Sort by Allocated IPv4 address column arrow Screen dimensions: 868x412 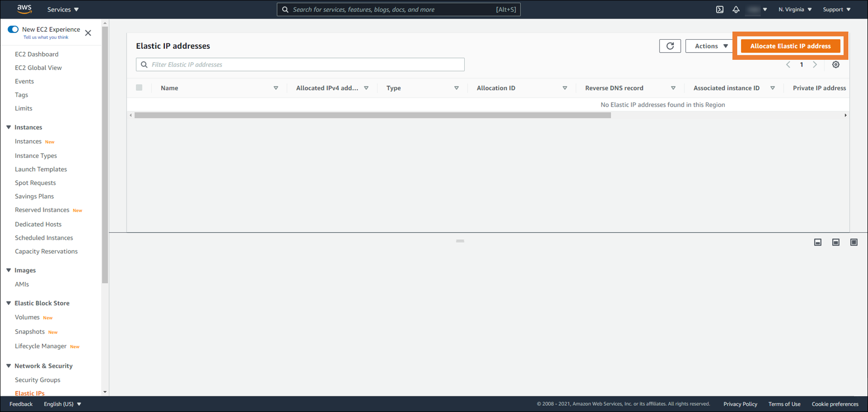coord(366,88)
